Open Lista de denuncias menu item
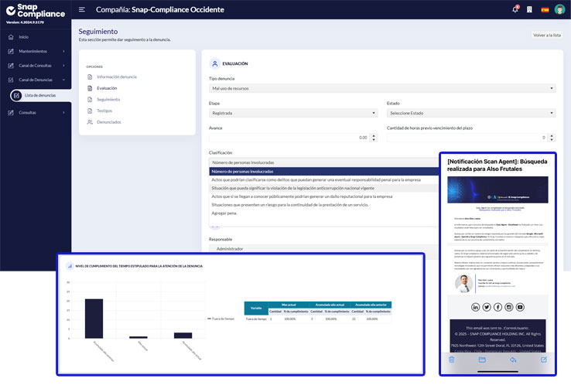This screenshot has height=392, width=571. pos(40,95)
